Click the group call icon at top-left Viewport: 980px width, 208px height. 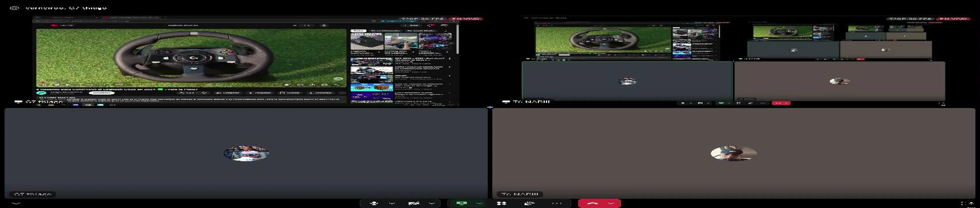[x=14, y=8]
